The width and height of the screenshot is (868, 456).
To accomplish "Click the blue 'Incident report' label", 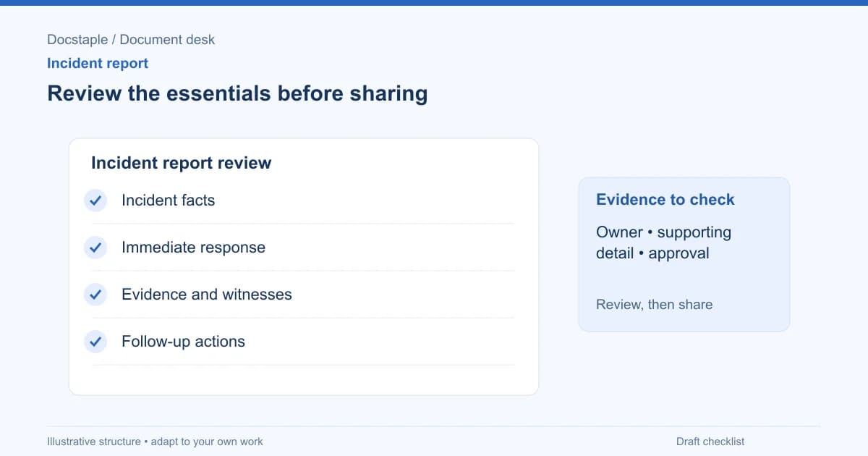I will (x=98, y=63).
